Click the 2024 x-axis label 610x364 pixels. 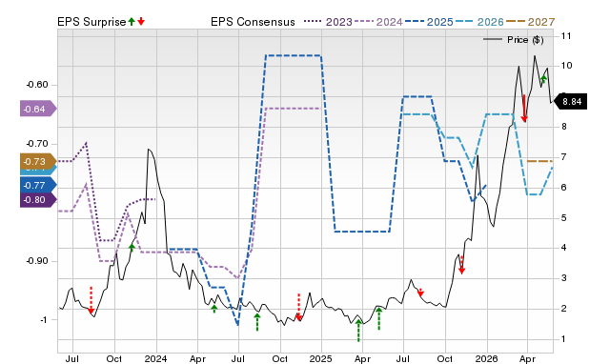coord(155,358)
